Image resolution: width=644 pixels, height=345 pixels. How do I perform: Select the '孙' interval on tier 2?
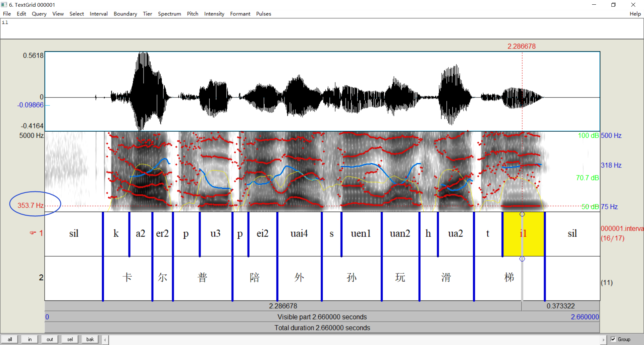point(352,278)
